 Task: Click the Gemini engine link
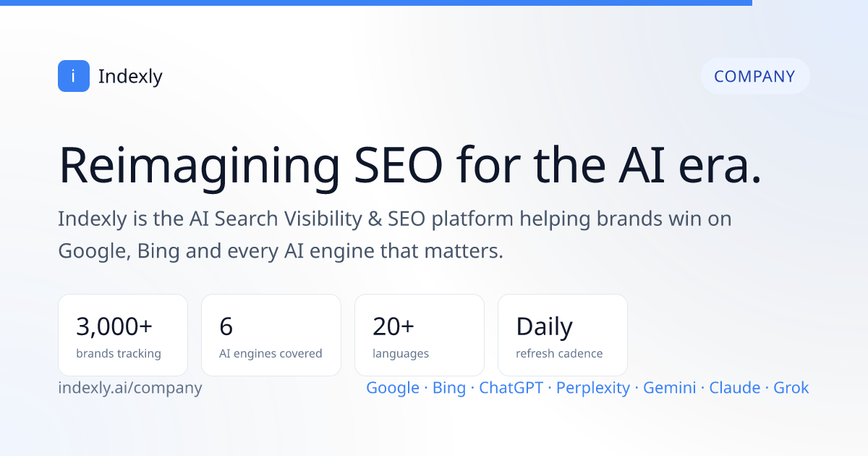coord(670,388)
